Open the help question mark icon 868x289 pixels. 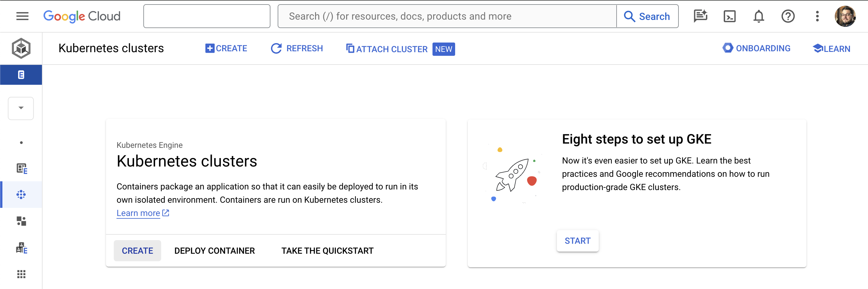[788, 16]
